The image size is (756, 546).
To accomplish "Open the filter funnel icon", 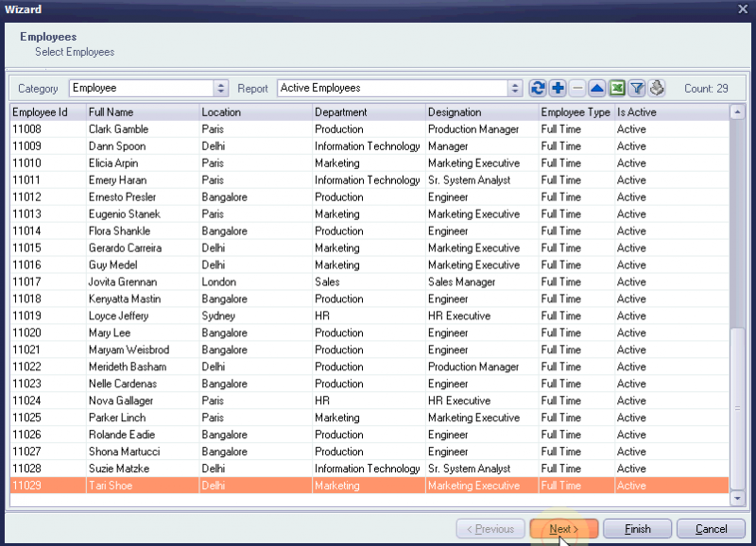I will pos(637,88).
